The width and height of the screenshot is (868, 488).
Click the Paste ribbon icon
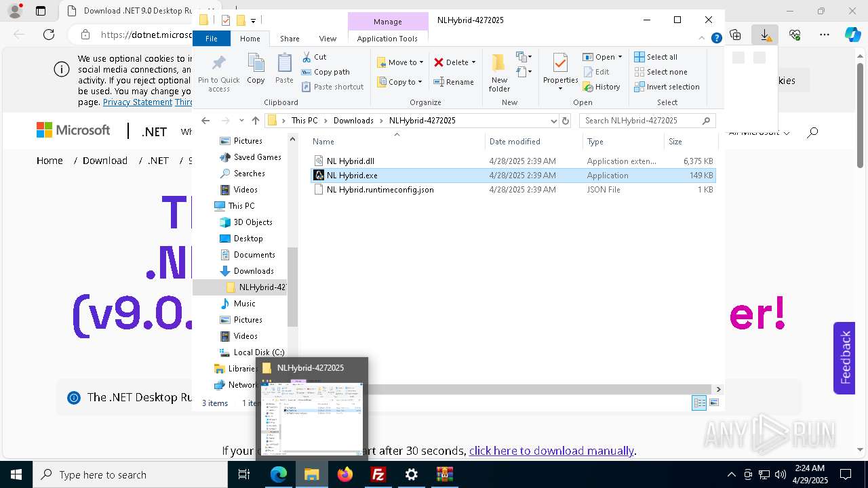point(284,69)
